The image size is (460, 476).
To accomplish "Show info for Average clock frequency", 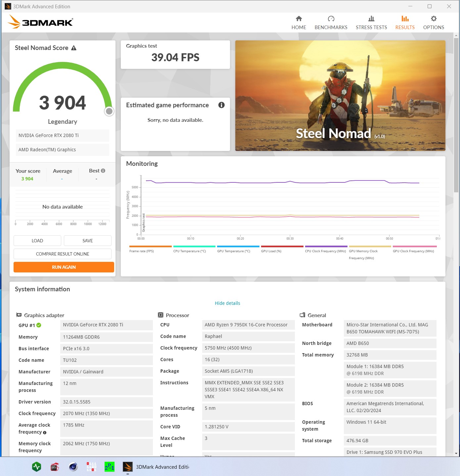I will coord(45,433).
